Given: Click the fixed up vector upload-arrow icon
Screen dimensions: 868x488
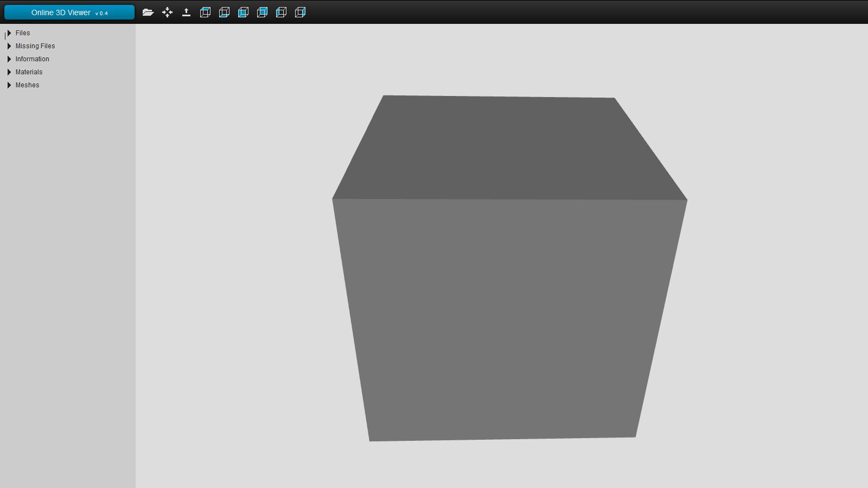Looking at the screenshot, I should [x=186, y=12].
